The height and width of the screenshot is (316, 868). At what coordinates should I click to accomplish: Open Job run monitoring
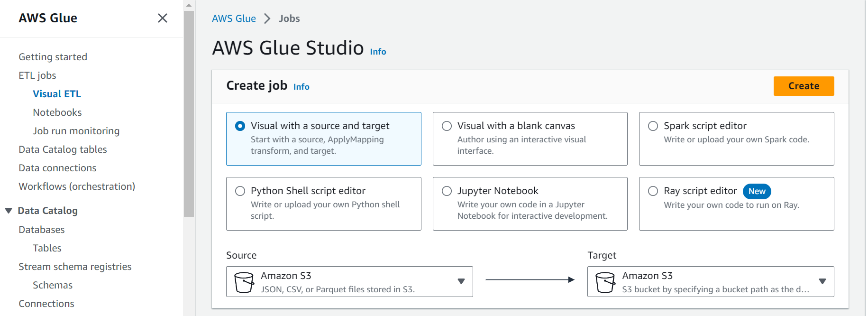76,131
